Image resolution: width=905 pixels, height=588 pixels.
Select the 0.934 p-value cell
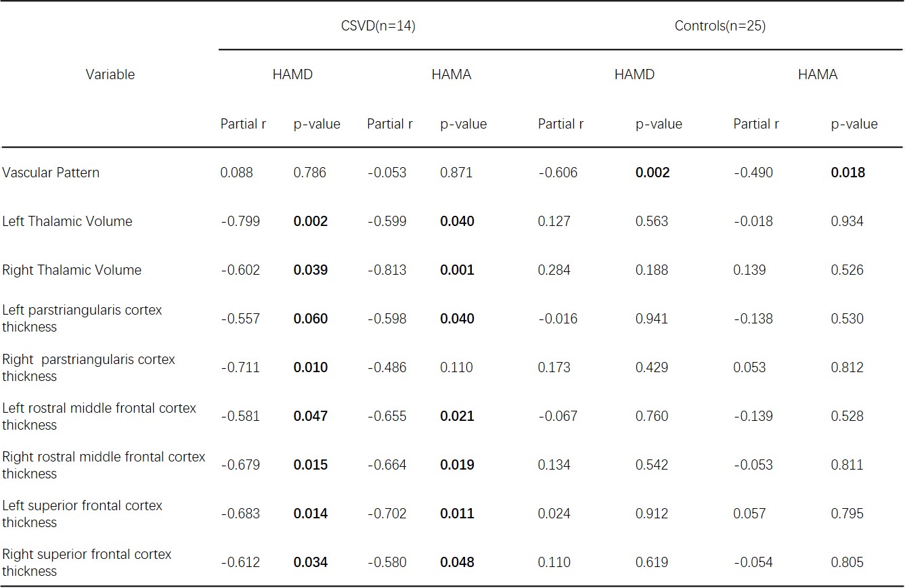coord(847,221)
